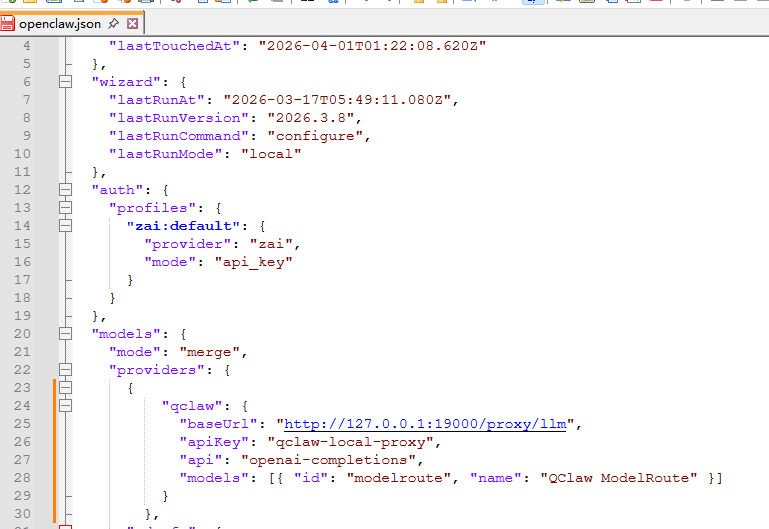Click the "2026.3.8" version value
Image resolution: width=769 pixels, height=529 pixels.
(x=311, y=118)
